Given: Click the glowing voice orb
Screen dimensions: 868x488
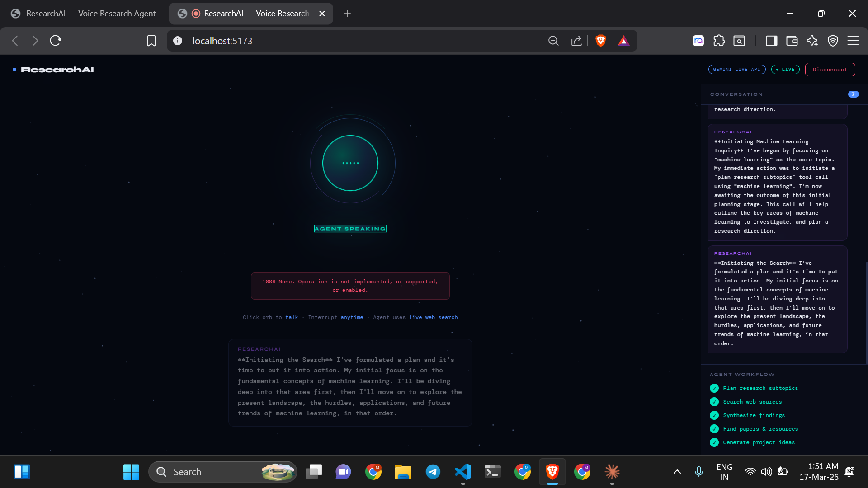Looking at the screenshot, I should [350, 163].
